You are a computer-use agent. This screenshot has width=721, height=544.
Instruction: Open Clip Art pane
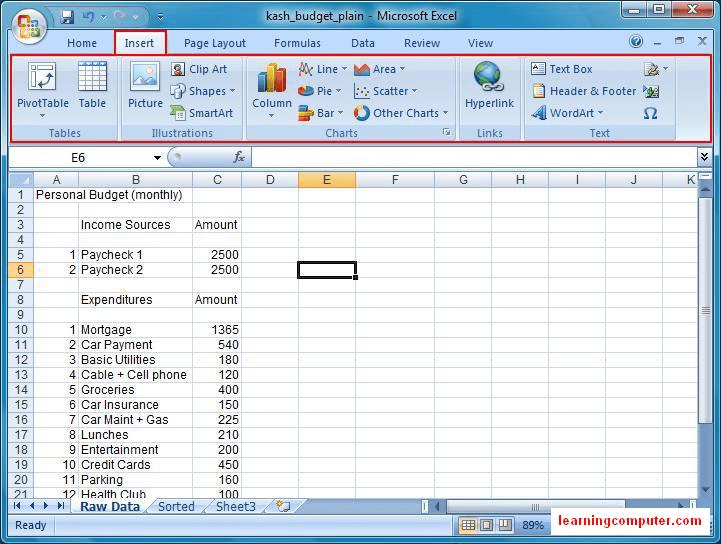click(200, 69)
